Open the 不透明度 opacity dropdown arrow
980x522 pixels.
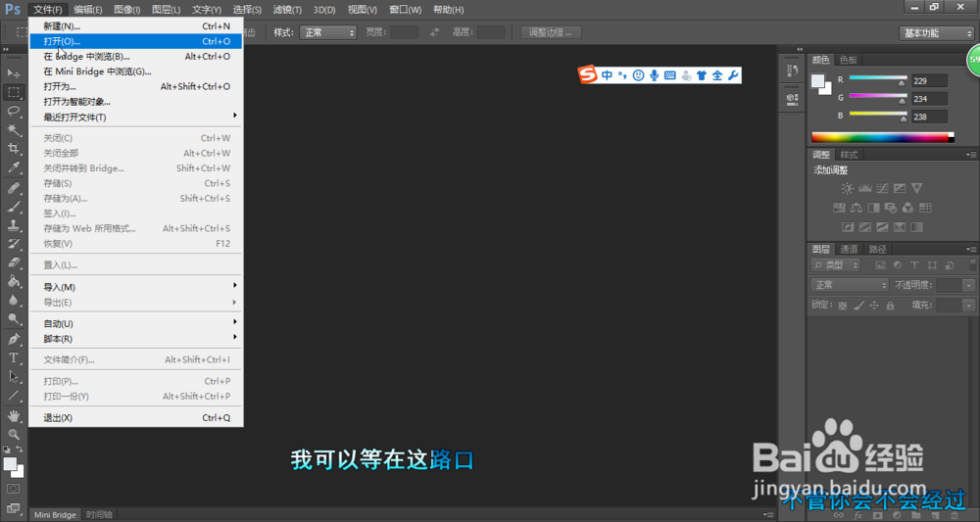[969, 285]
